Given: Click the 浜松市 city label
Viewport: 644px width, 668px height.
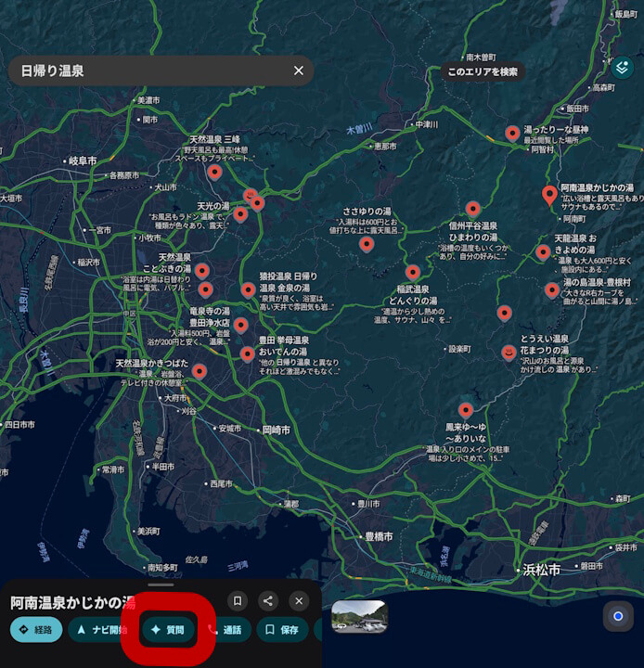Looking at the screenshot, I should [541, 570].
